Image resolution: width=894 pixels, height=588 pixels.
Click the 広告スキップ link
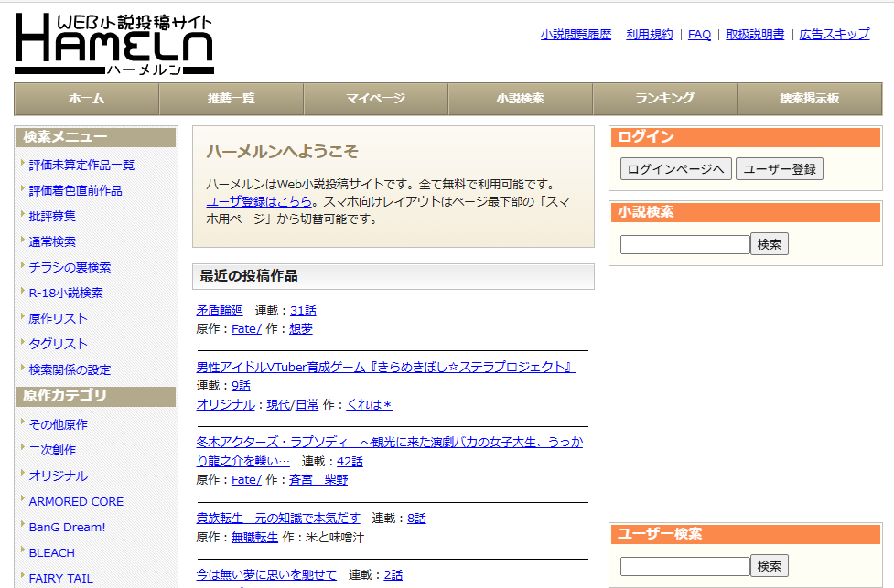834,35
